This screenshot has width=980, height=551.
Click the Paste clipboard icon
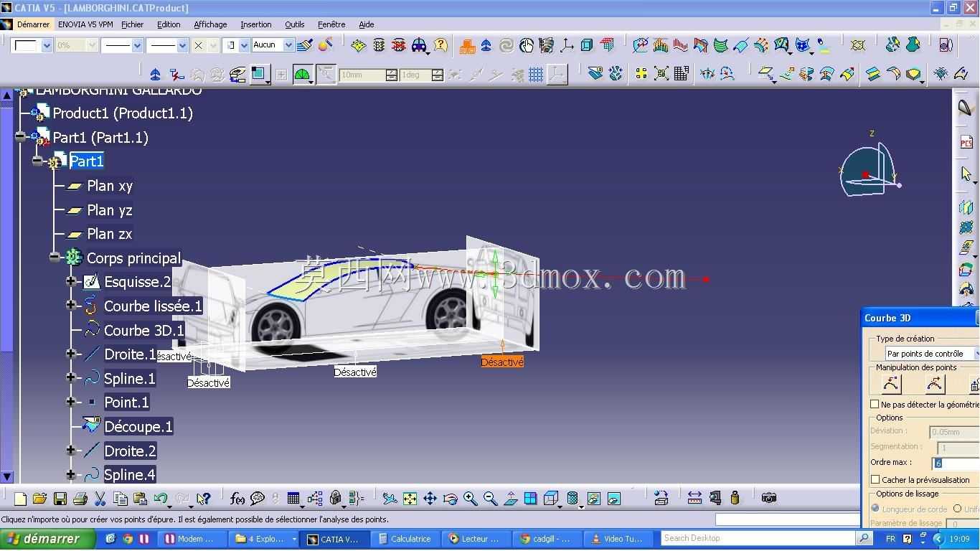tap(141, 499)
